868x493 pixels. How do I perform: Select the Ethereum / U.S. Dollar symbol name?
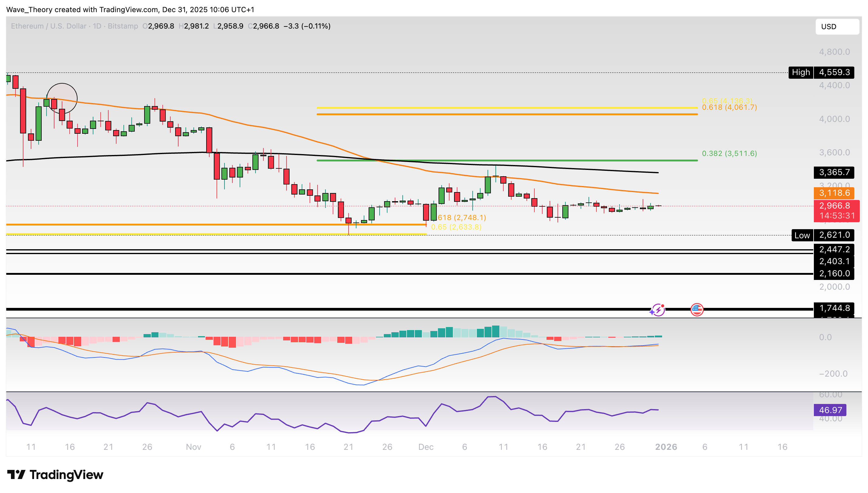pos(48,26)
